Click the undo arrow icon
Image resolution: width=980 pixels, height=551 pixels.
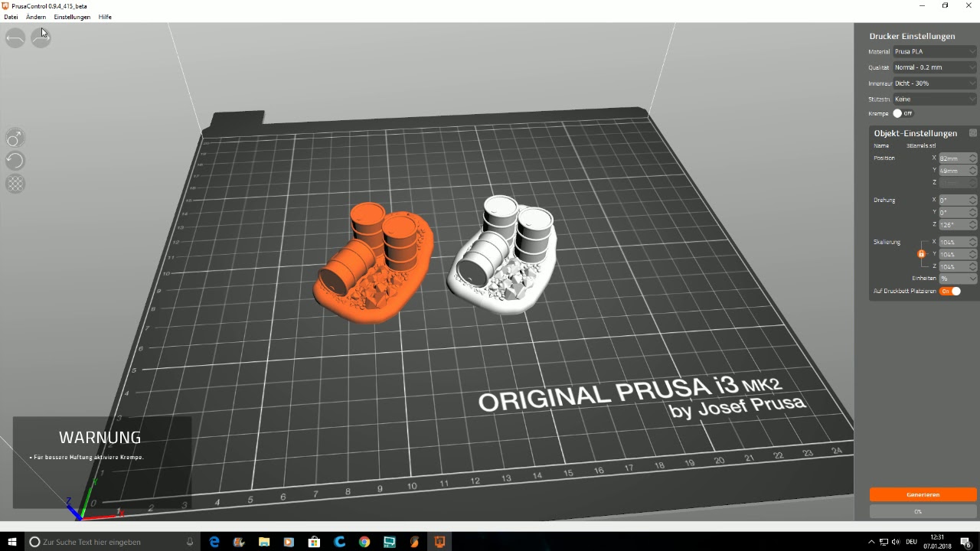point(15,37)
